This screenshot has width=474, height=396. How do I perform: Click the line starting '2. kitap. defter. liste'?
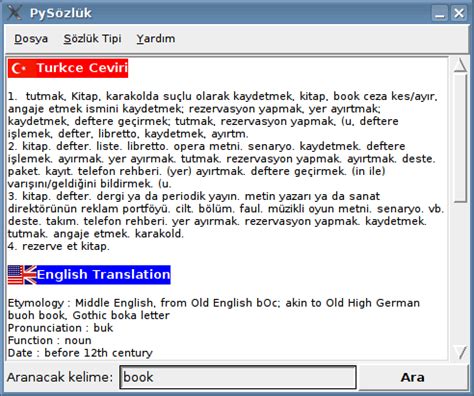tap(207, 146)
